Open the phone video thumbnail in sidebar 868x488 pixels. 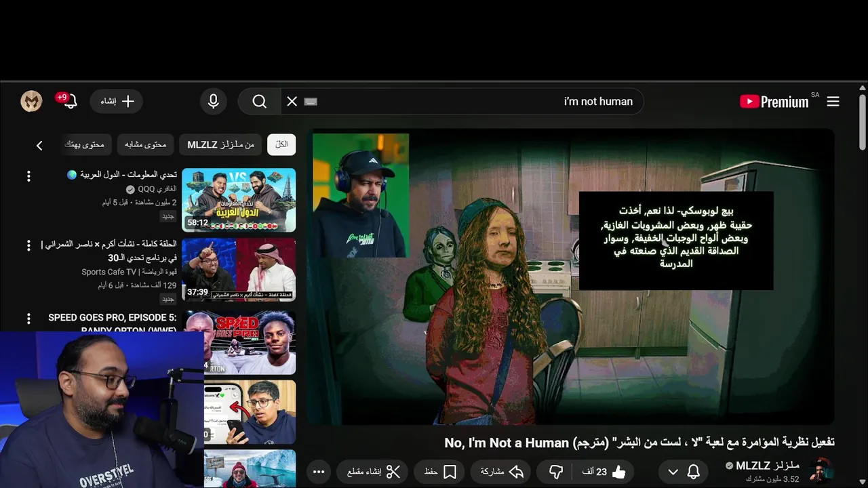point(250,412)
